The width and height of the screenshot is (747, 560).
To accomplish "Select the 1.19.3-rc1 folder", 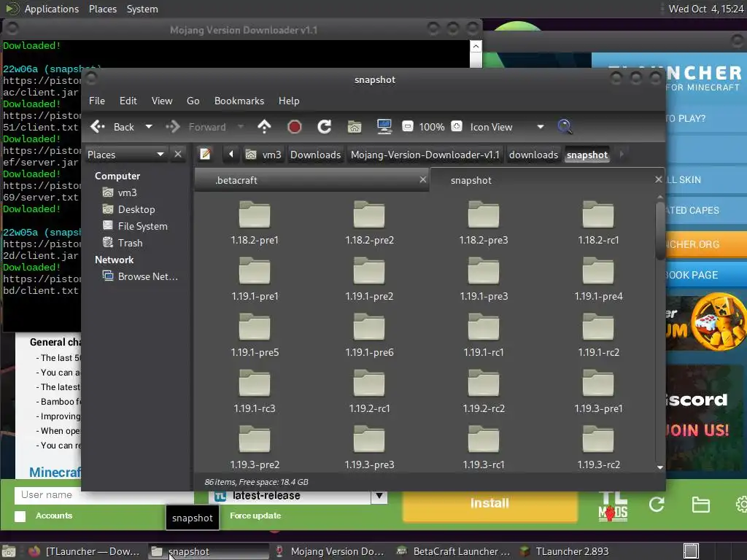I will click(484, 448).
